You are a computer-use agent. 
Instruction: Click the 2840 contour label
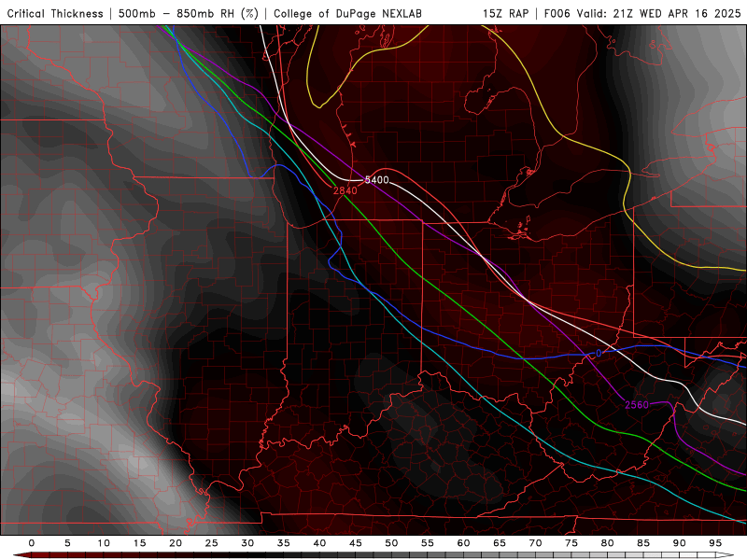point(345,191)
